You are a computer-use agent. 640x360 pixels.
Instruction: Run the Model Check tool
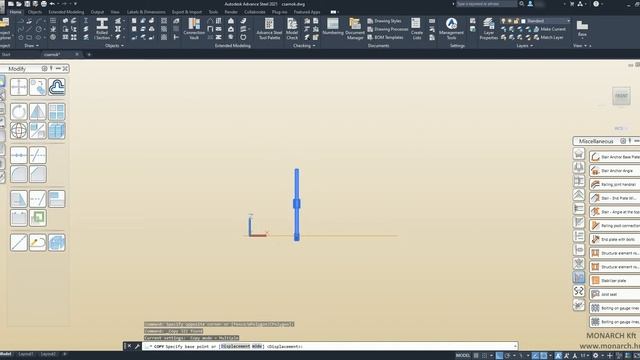point(292,29)
